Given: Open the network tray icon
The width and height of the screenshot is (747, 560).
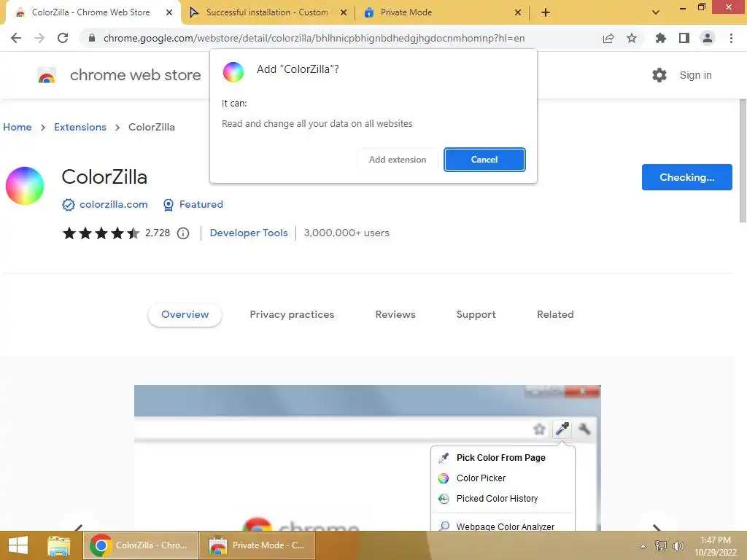Looking at the screenshot, I should pos(661,545).
